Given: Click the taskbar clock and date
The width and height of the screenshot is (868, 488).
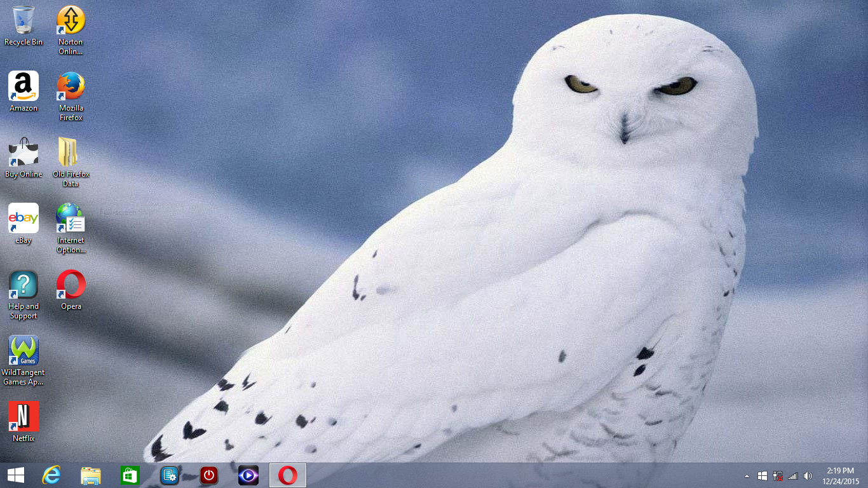Looking at the screenshot, I should (x=840, y=475).
